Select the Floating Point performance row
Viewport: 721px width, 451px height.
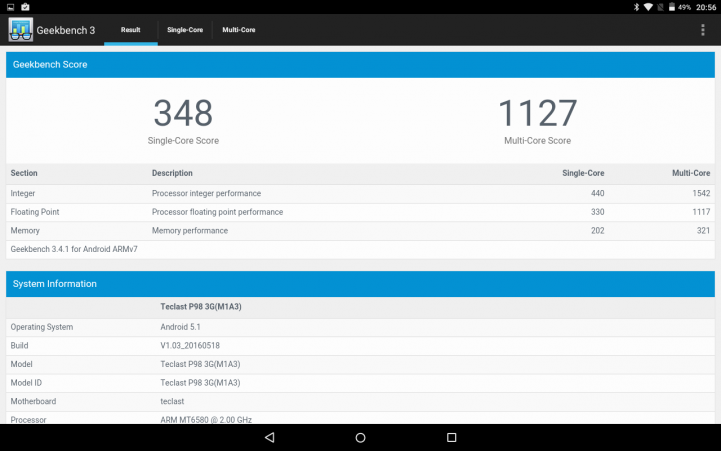point(360,212)
